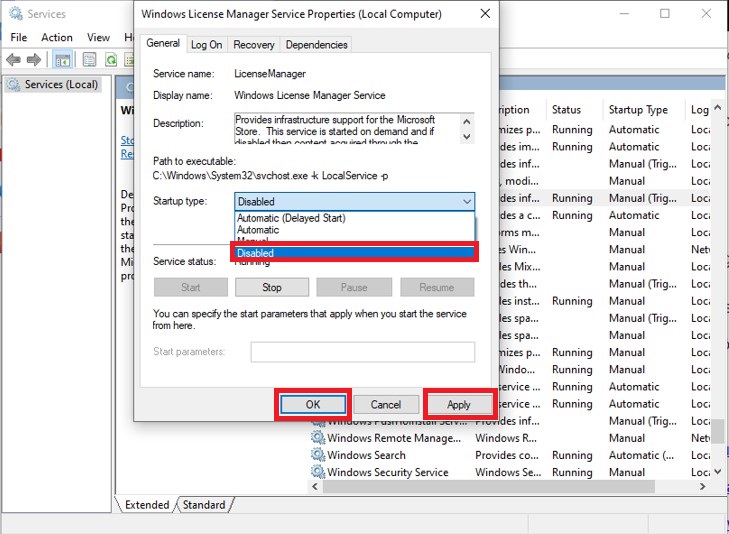
Task: Switch to the Standard view tab
Action: click(204, 505)
